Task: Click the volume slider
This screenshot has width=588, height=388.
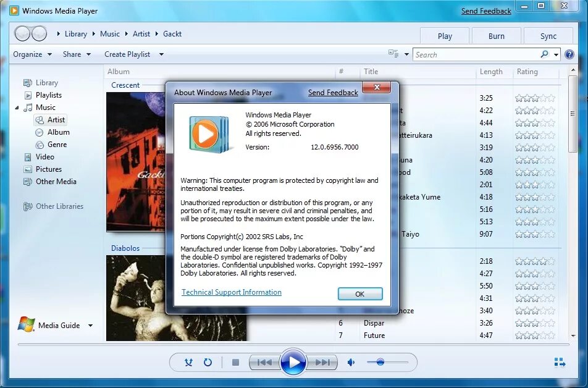Action: (x=387, y=362)
